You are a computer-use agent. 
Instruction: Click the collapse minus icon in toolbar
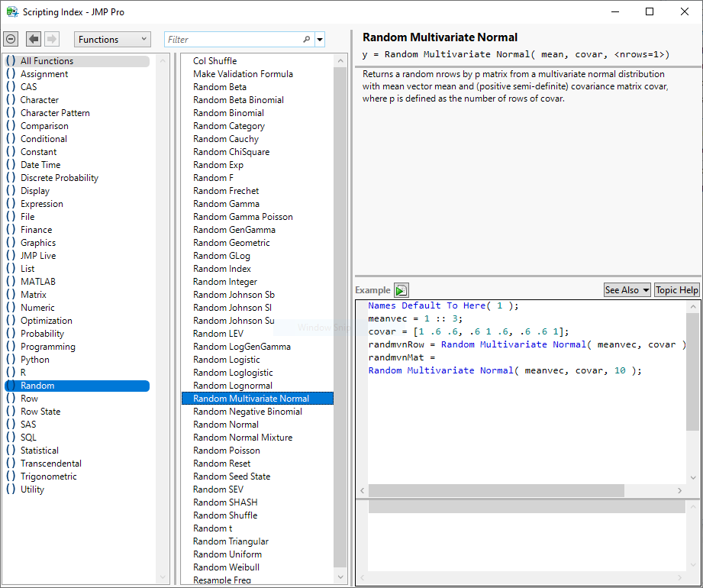point(11,39)
